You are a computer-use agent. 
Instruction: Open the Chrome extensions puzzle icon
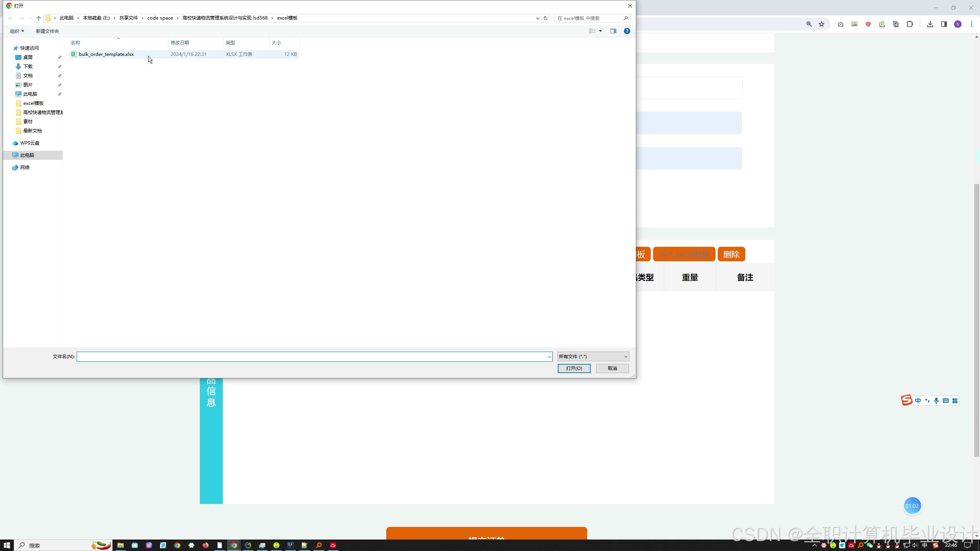[x=910, y=24]
